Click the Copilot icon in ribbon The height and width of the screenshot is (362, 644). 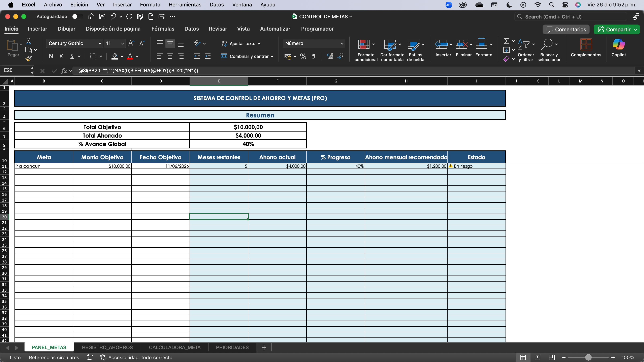(618, 45)
